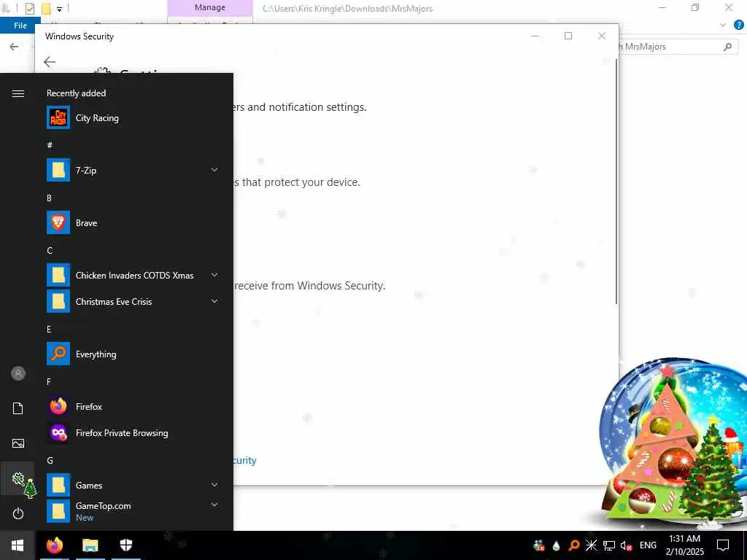The image size is (747, 560).
Task: Click Explorer help question mark icon
Action: [738, 26]
